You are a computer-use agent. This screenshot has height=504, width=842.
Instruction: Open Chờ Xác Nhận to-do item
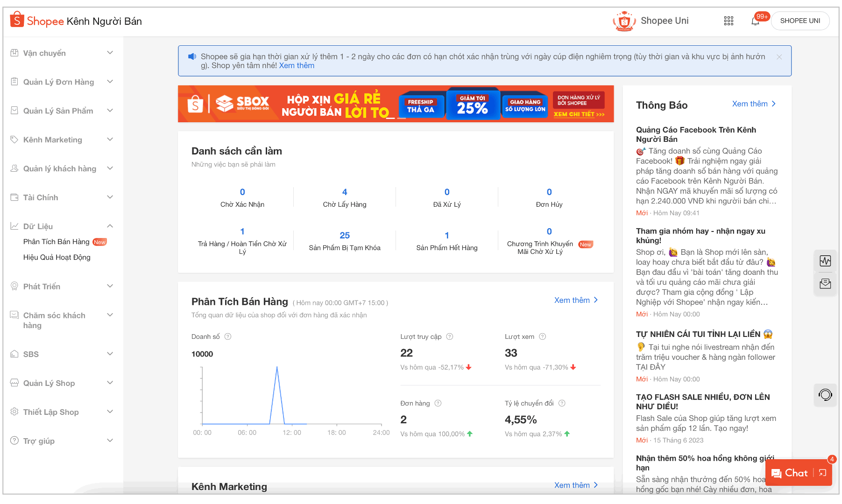pos(242,198)
